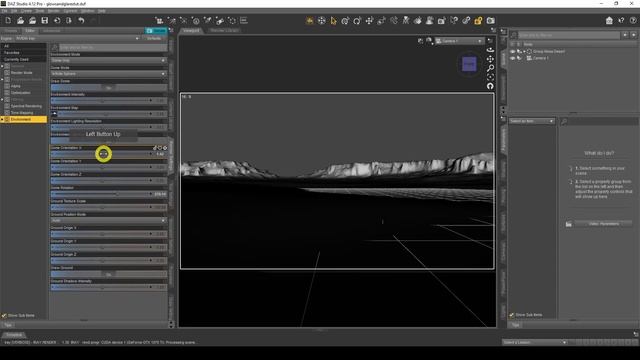Select the Translate four-arrow tool

(369, 20)
